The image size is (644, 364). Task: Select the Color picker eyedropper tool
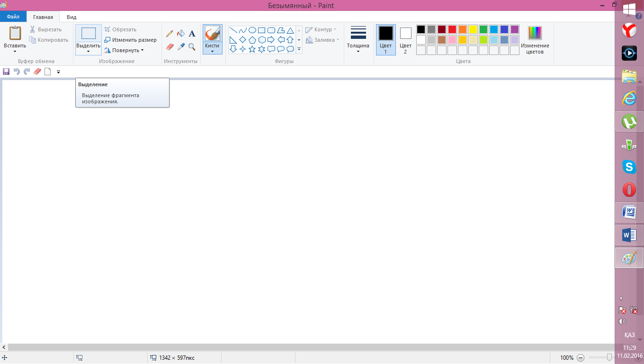point(181,47)
